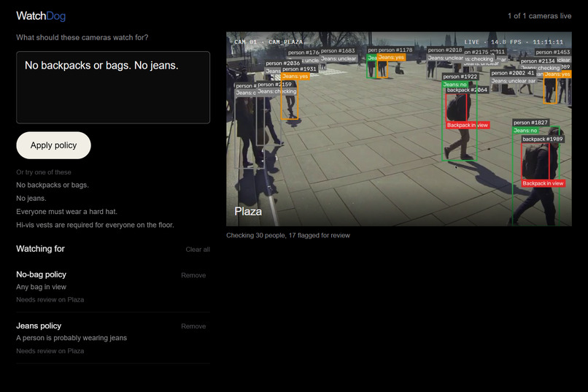The height and width of the screenshot is (392, 588).
Task: Click the 'person #1827' detection label
Action: 530,123
